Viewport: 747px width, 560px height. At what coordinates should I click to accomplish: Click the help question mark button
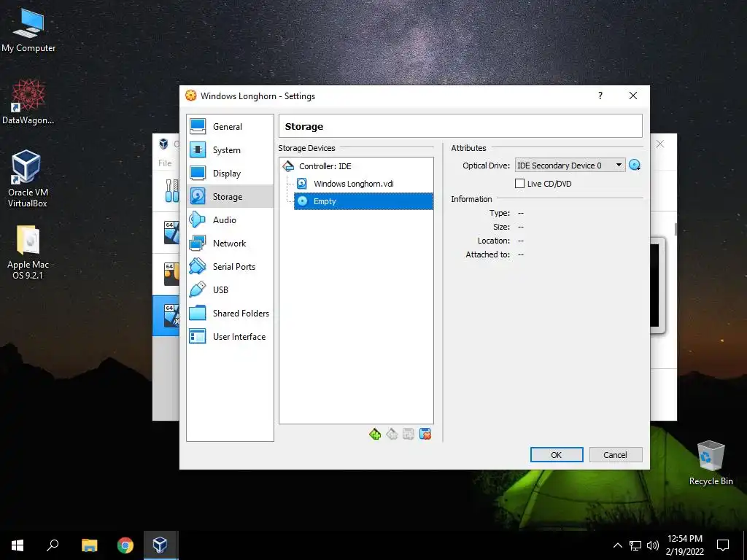click(600, 96)
